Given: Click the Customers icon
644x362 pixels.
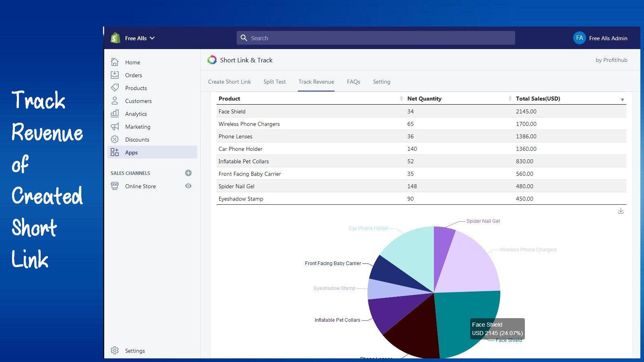Looking at the screenshot, I should coord(115,101).
